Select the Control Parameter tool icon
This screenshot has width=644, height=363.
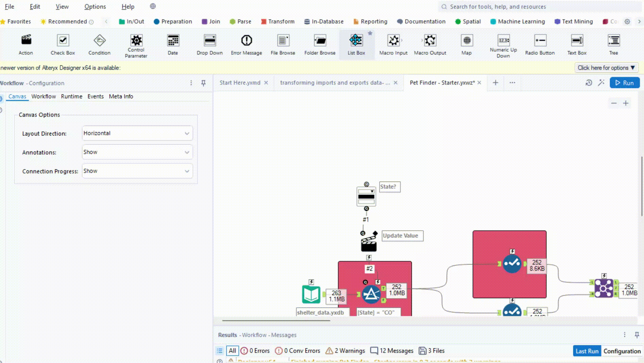coord(136,40)
